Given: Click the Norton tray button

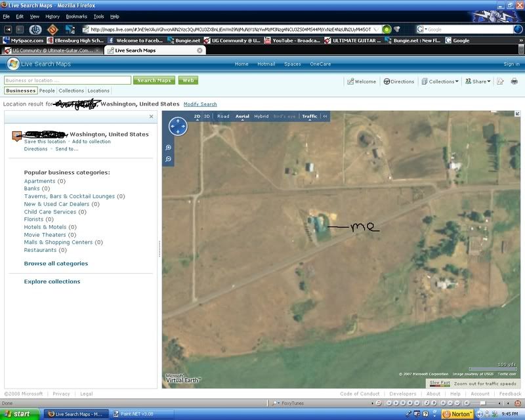Looking at the screenshot, I should click(457, 414).
